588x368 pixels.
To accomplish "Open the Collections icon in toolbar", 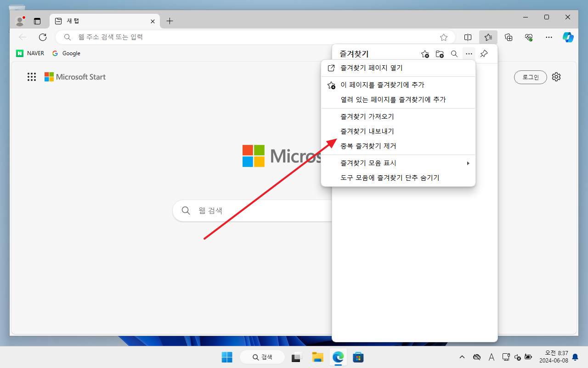I will click(x=509, y=37).
